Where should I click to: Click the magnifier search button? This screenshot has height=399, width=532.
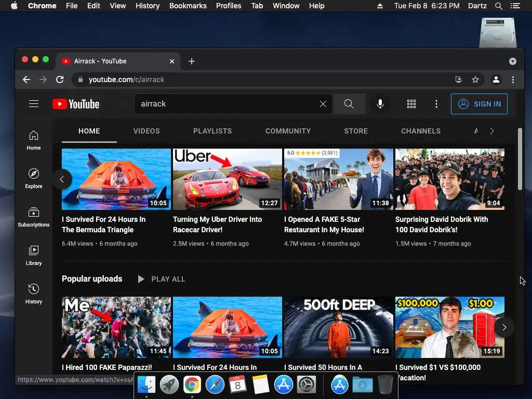pyautogui.click(x=349, y=104)
